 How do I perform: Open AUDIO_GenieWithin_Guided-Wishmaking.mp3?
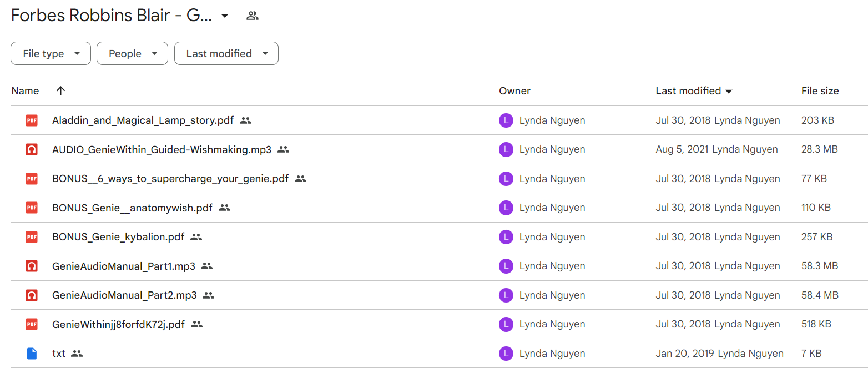[162, 149]
